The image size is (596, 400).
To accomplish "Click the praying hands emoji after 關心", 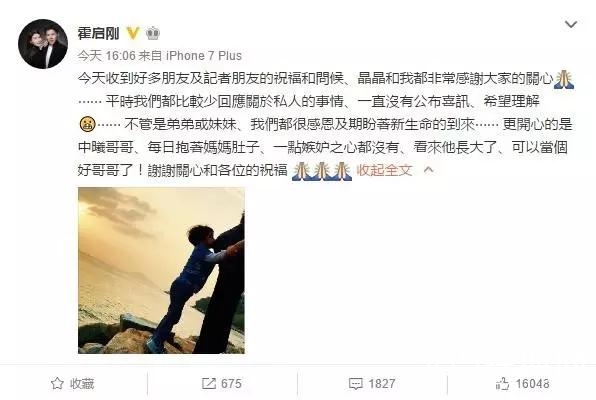I will [x=564, y=79].
